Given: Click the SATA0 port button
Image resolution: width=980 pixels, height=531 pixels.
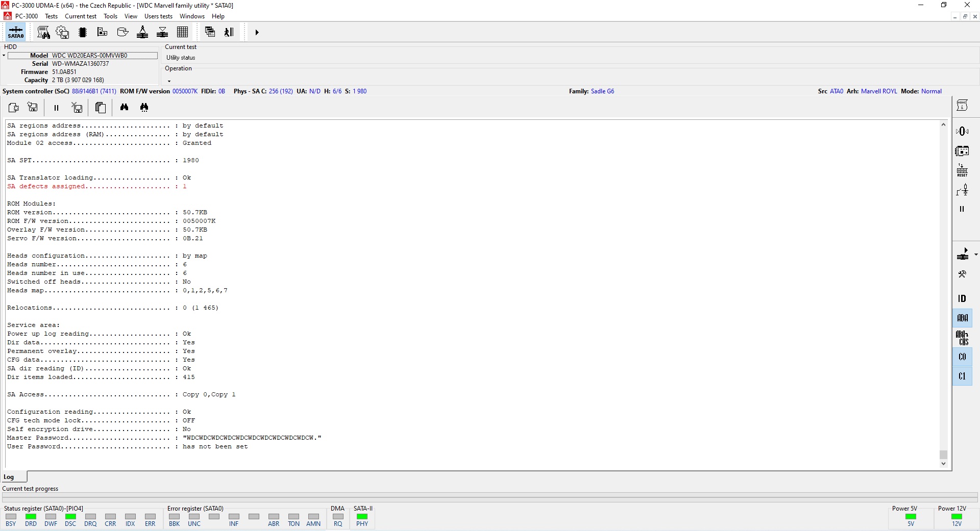Looking at the screenshot, I should [x=16, y=32].
